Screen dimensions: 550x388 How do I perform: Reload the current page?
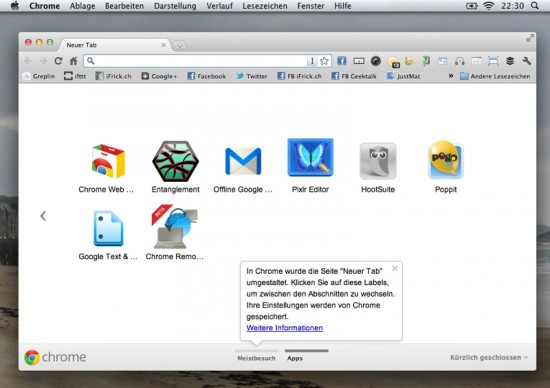click(58, 61)
